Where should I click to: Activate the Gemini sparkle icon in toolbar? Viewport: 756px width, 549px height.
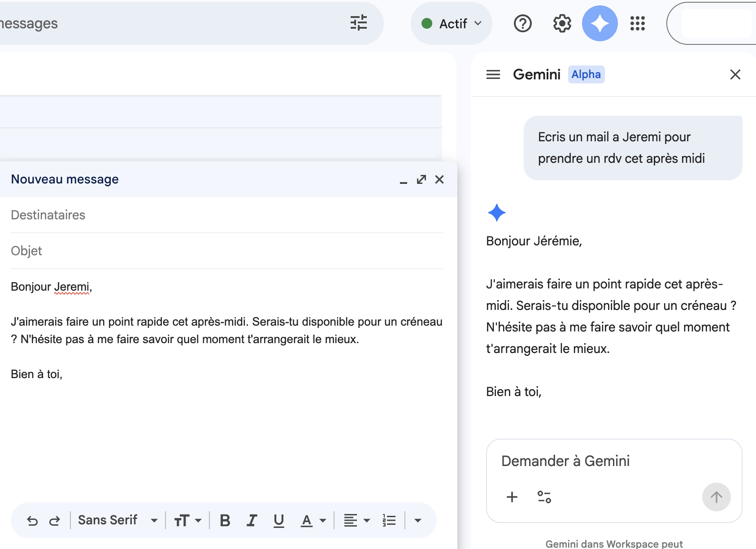pyautogui.click(x=600, y=23)
